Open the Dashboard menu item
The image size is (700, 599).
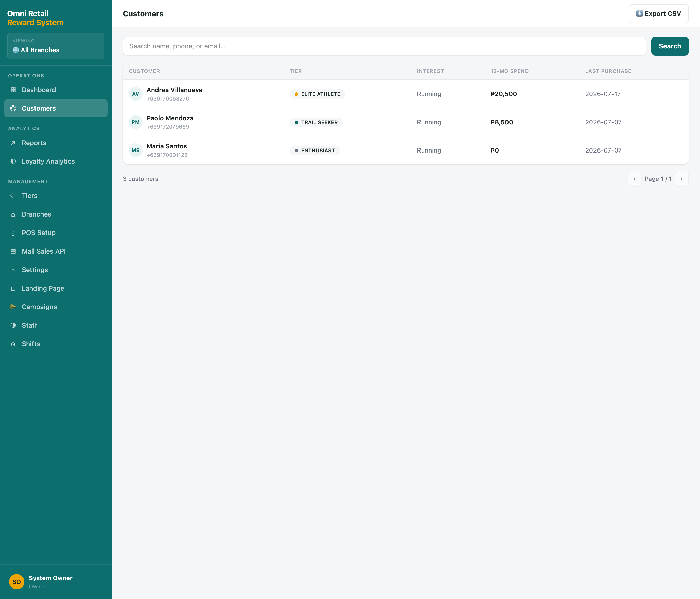coord(56,90)
